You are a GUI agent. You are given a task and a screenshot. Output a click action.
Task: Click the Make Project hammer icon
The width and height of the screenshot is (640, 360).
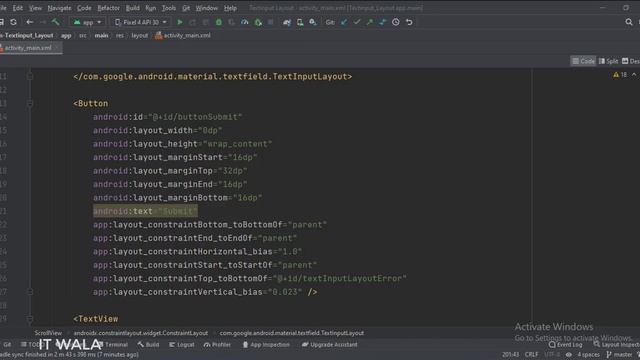56,22
